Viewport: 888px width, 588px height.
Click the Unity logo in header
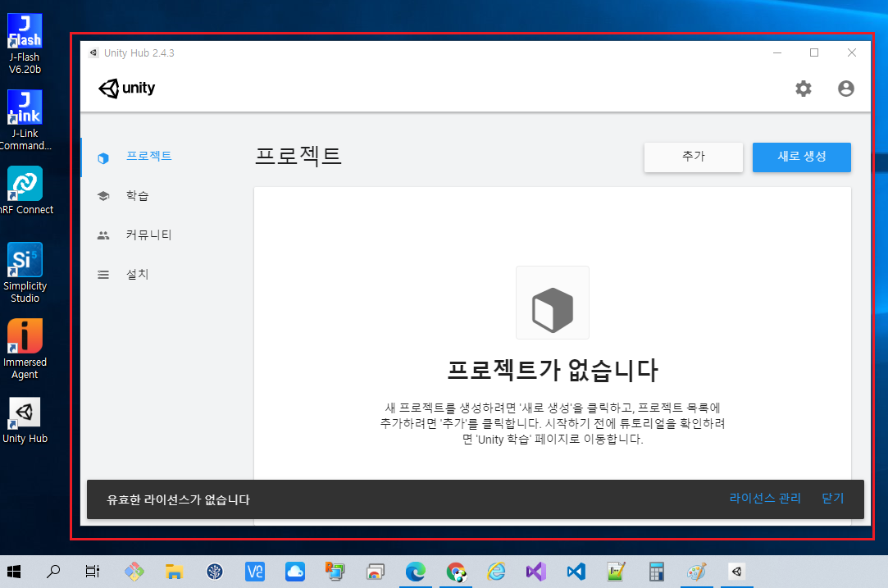[127, 89]
